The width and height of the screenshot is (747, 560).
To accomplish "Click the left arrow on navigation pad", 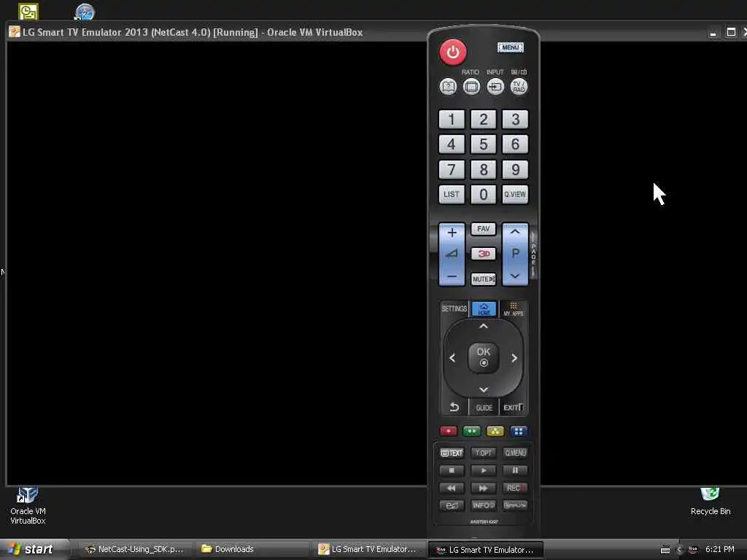I will click(x=452, y=358).
